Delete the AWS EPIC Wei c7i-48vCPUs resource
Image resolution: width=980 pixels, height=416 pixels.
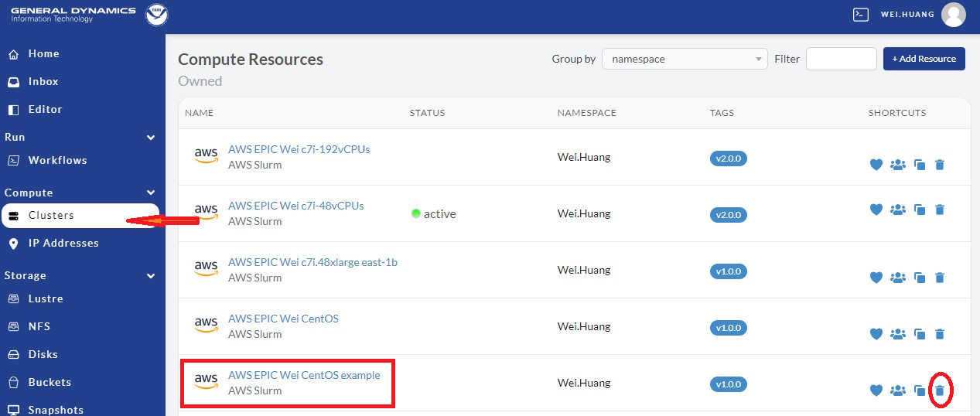(x=940, y=210)
